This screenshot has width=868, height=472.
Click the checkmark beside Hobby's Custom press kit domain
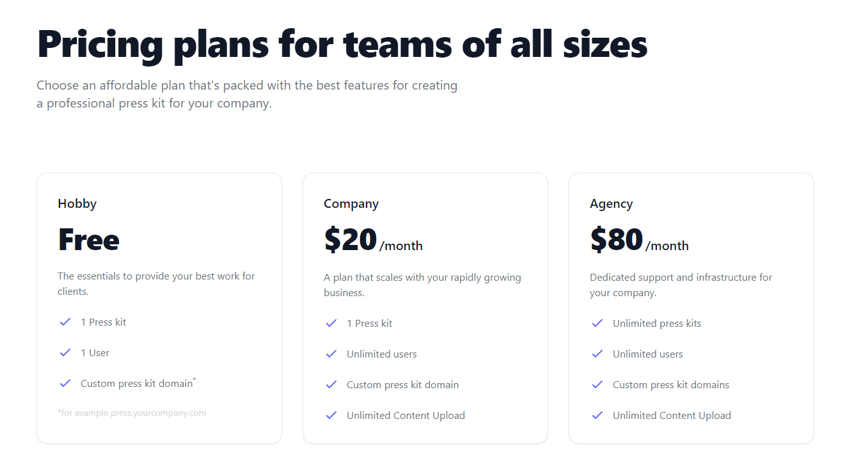click(65, 383)
